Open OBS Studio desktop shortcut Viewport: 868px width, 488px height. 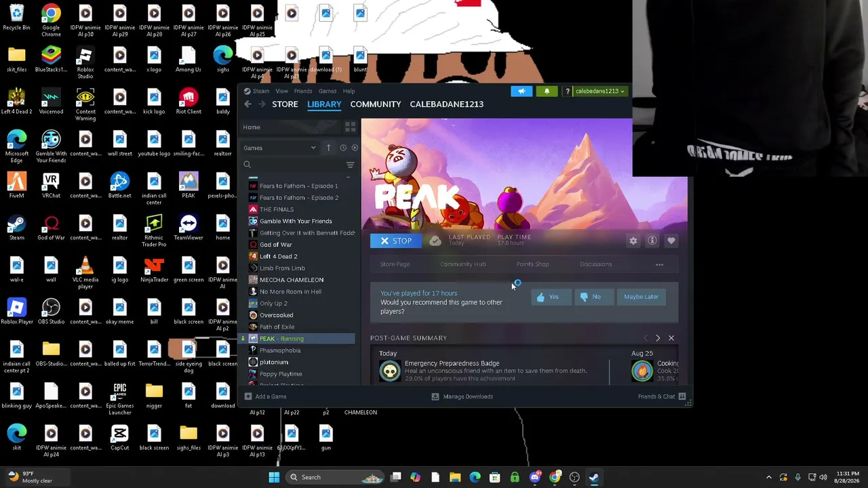click(x=51, y=312)
